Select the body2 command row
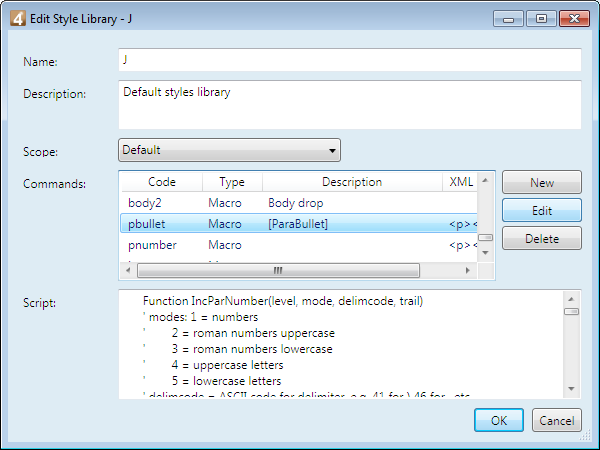 point(299,203)
